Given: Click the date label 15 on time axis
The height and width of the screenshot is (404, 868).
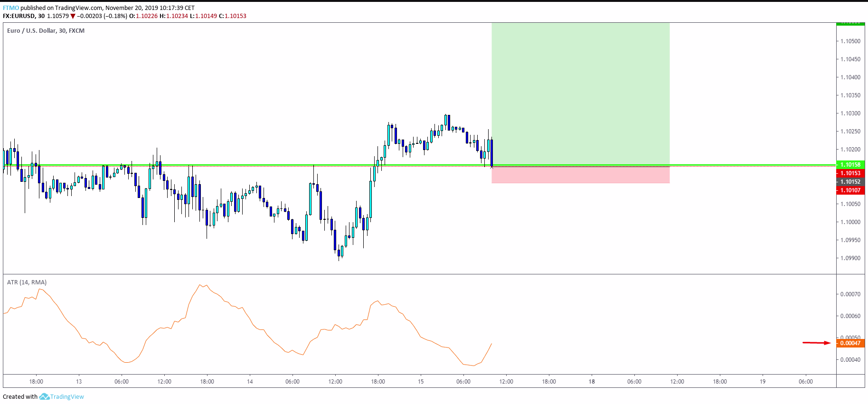Looking at the screenshot, I should (421, 382).
